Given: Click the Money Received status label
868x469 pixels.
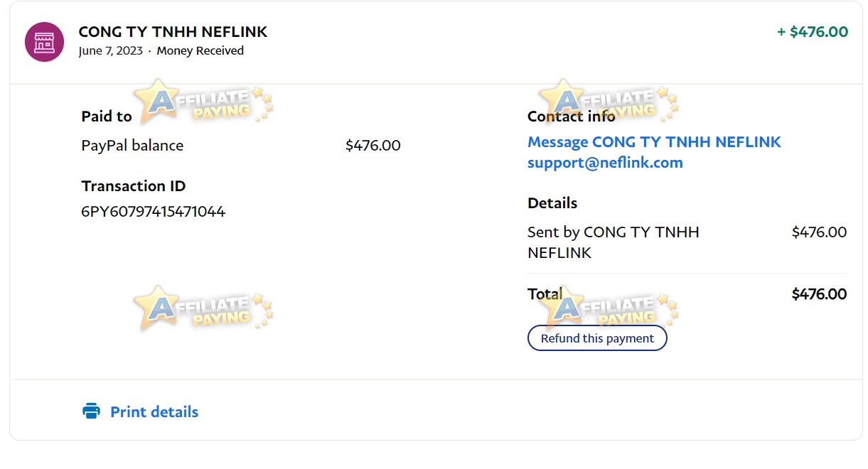Looking at the screenshot, I should click(x=200, y=51).
